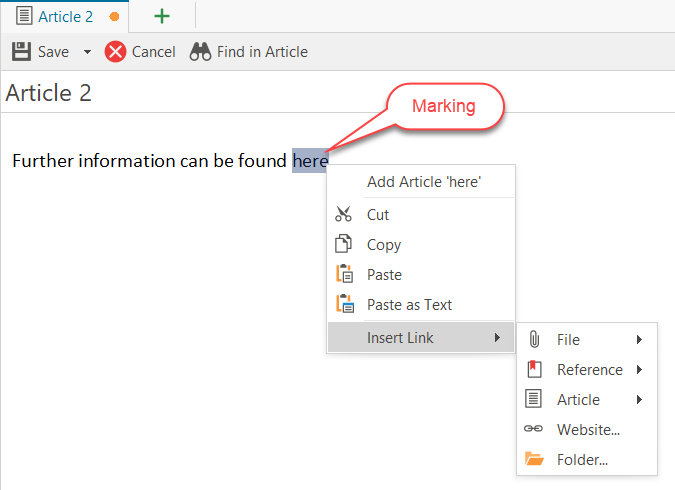Choose Copy from the context menu
This screenshot has width=675, height=490.
point(384,245)
